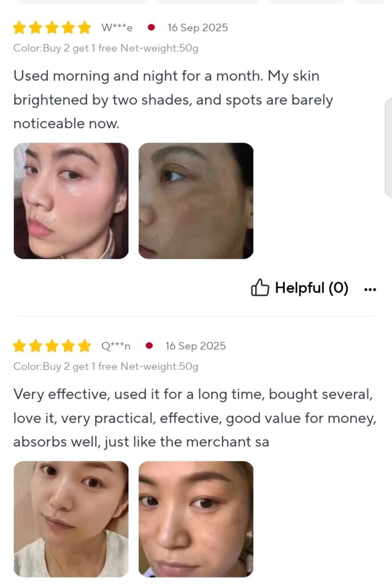Screen dimensions: 392x585
Task: View Q***n's second close-up face photo
Action: (x=196, y=519)
